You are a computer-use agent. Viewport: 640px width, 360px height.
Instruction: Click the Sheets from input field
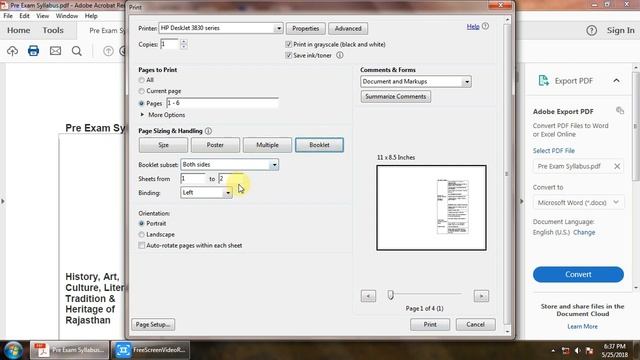coord(193,178)
